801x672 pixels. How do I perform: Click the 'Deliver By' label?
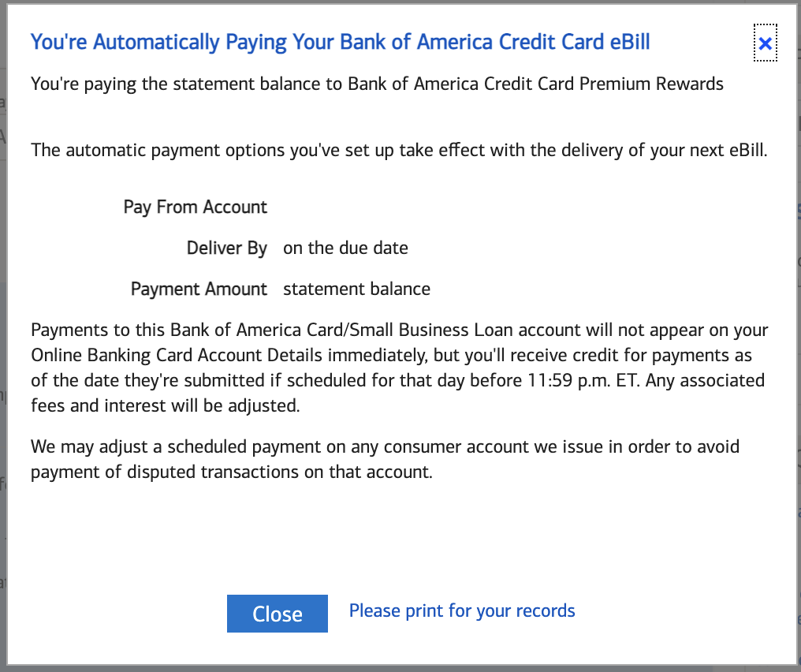tap(227, 248)
